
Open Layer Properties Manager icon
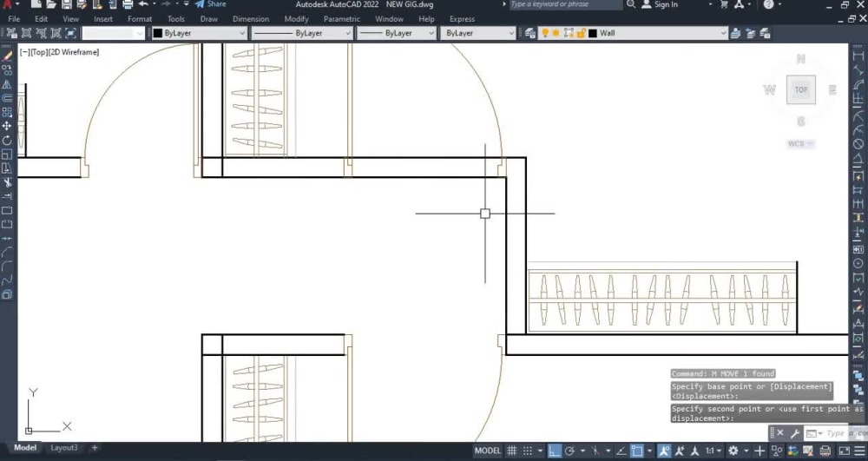click(x=529, y=33)
